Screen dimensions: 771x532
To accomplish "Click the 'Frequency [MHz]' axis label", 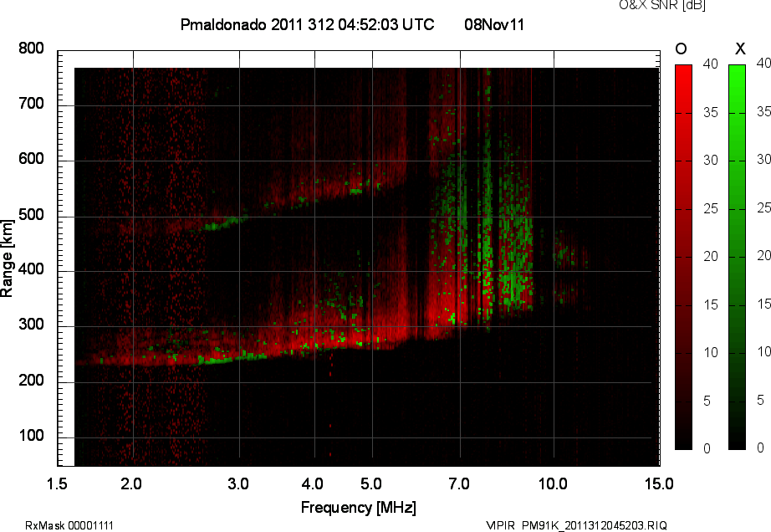I will [359, 508].
